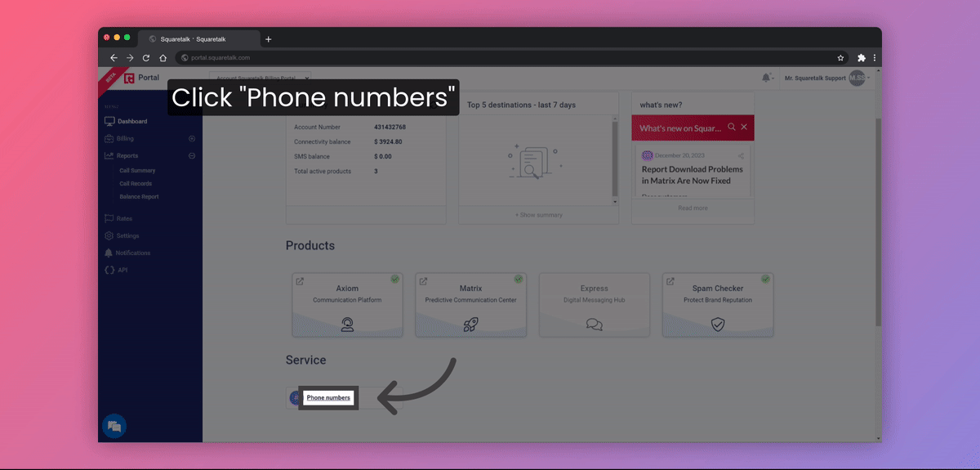
Task: Click the Billing briefcase icon
Action: point(109,138)
